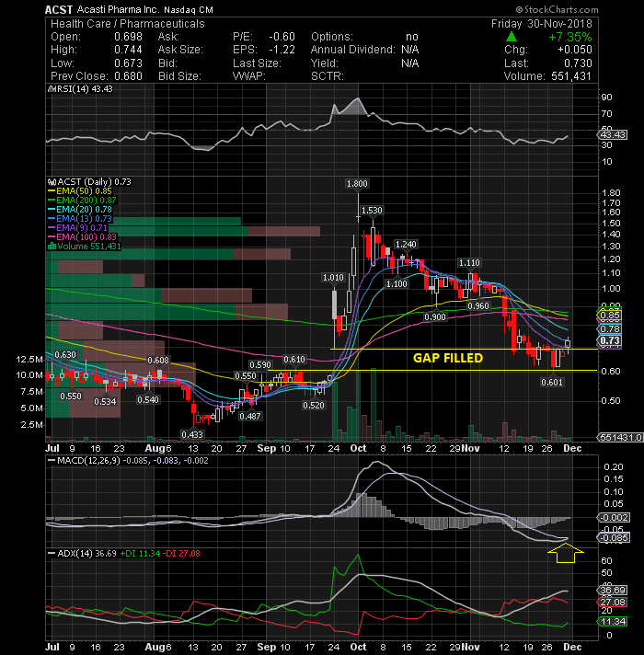Click the EMA(20) 0.78 legend entry
This screenshot has height=655, width=644.
pyautogui.click(x=80, y=209)
